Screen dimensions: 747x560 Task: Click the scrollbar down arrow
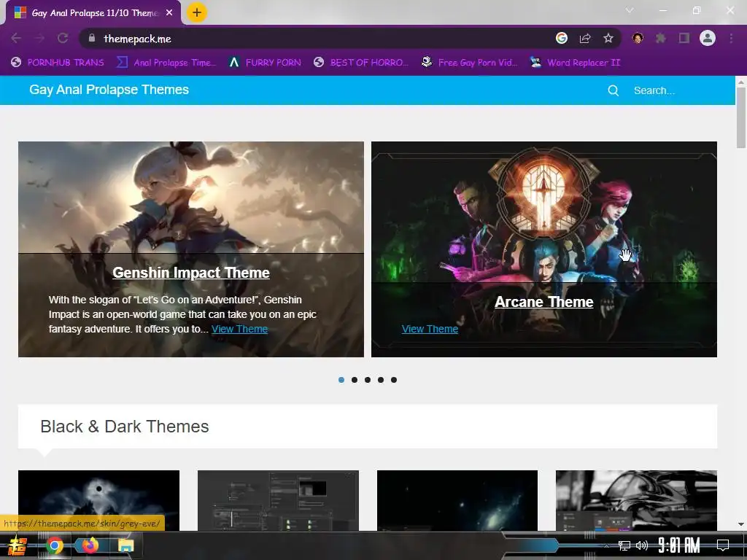pyautogui.click(x=741, y=524)
